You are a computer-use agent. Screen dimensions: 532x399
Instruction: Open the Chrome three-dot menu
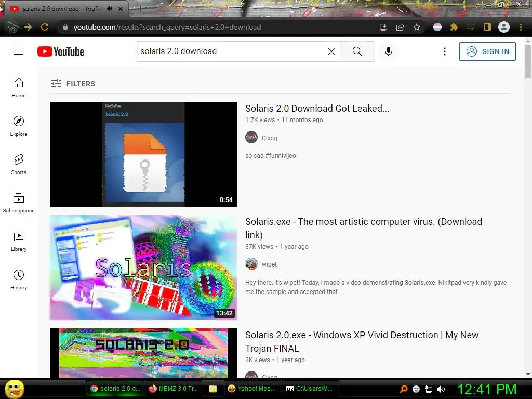point(521,27)
